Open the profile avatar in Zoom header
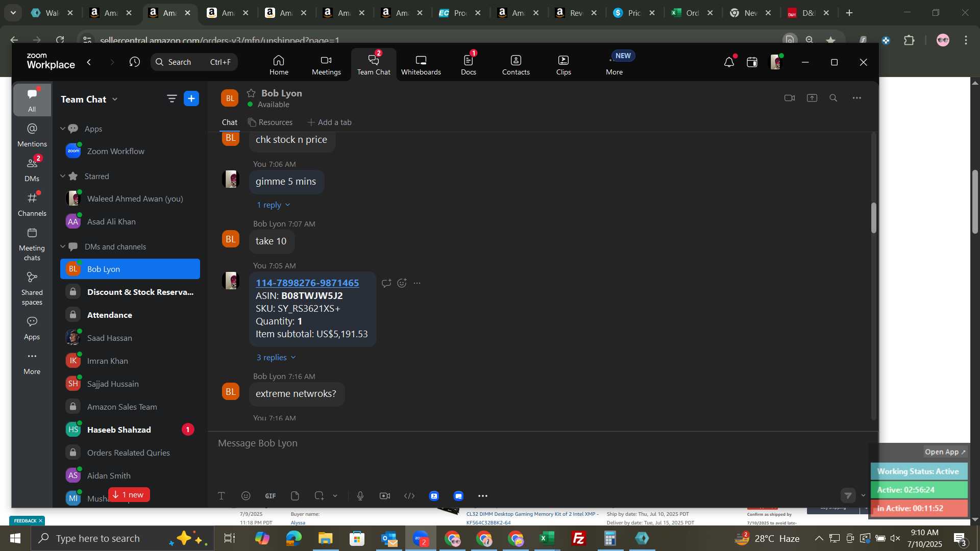Screen dimensions: 980x551 776,62
